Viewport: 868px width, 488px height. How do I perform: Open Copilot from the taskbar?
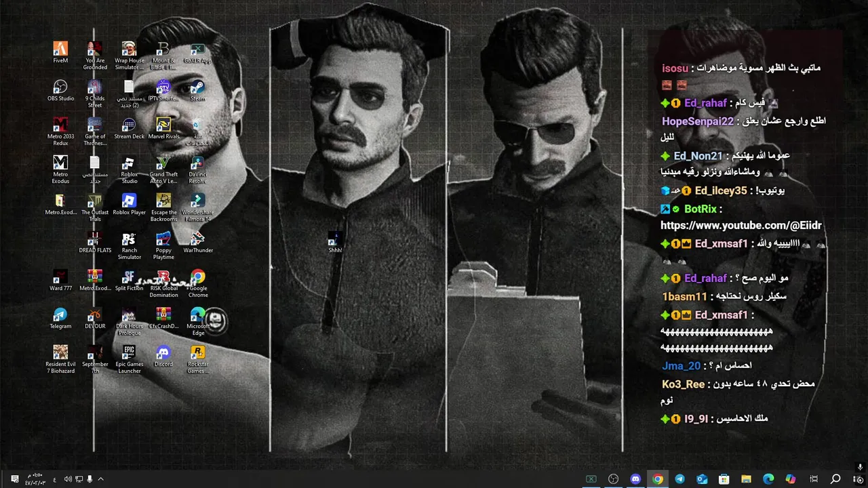[x=791, y=479]
